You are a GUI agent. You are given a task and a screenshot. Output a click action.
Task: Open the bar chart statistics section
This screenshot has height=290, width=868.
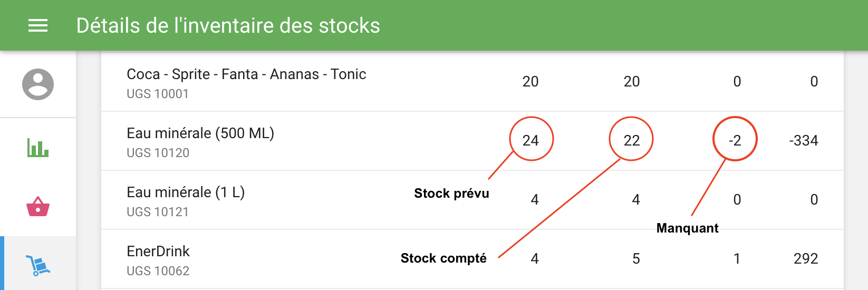[38, 147]
